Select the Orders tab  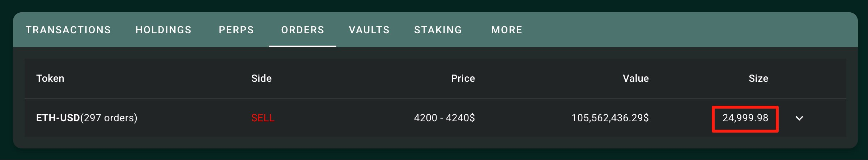click(x=303, y=30)
